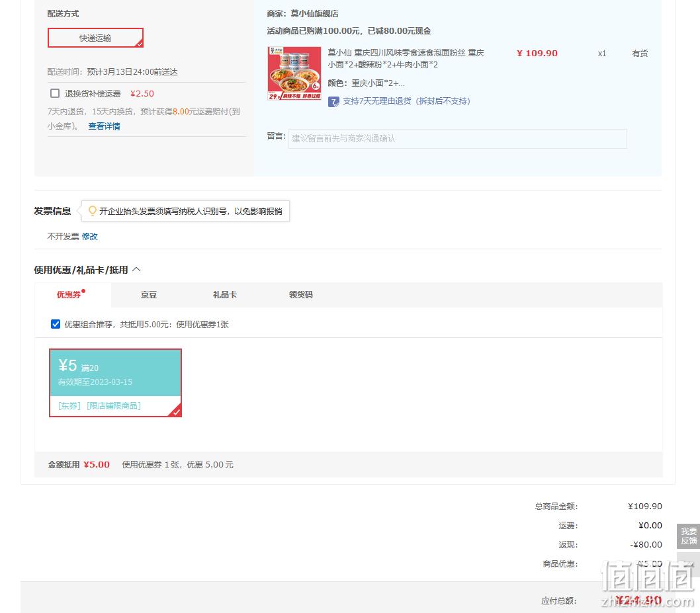Click 支持7天无理由退货 policy text
The height and width of the screenshot is (613, 700).
[406, 101]
